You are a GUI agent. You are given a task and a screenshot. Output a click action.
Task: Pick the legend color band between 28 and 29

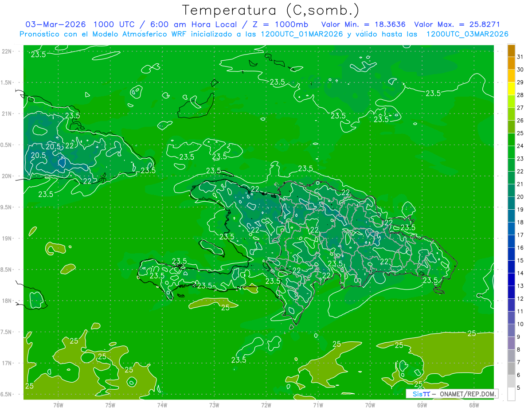pos(511,89)
